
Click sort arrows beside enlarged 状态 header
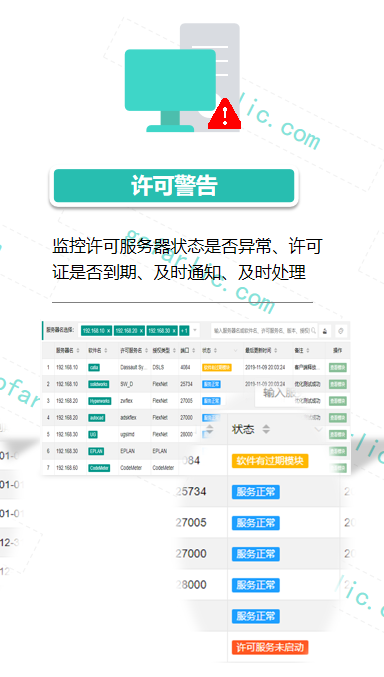click(x=266, y=429)
